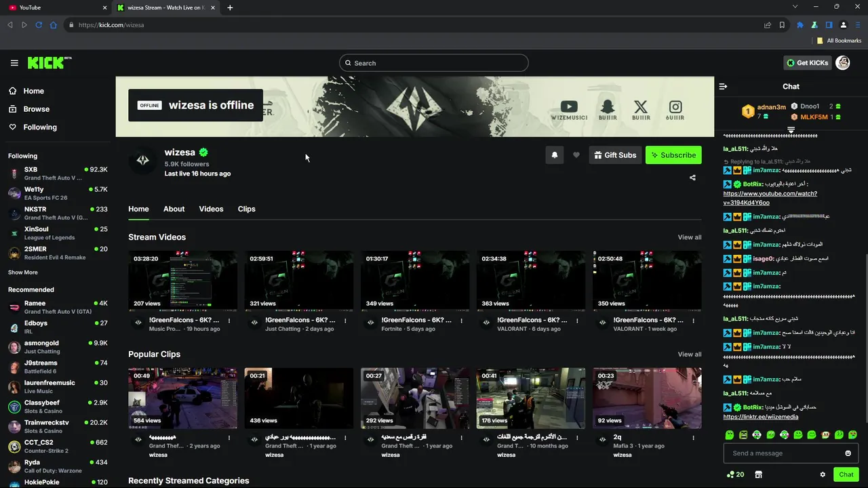
Task: Click the green Subscribe button
Action: [x=673, y=155]
